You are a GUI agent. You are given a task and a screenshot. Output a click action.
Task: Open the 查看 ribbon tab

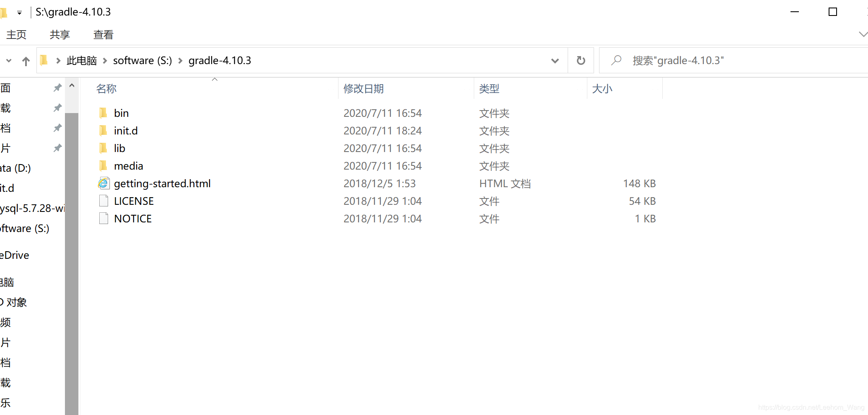103,35
